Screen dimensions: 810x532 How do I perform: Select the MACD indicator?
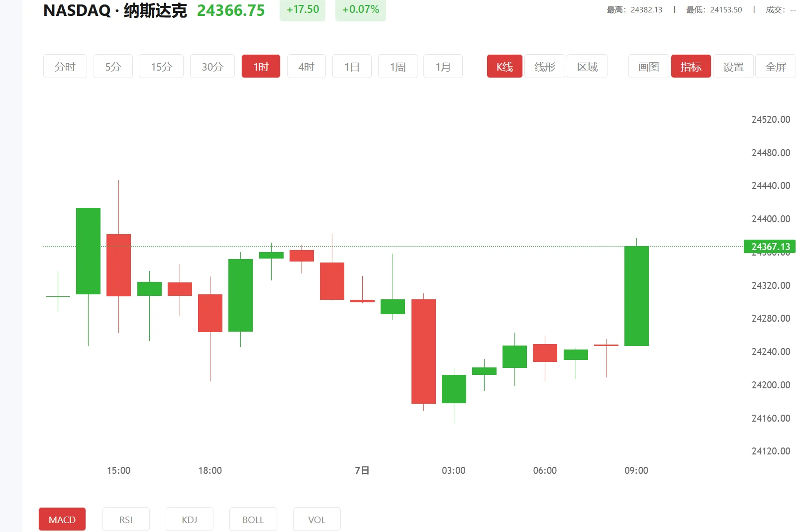(62, 519)
